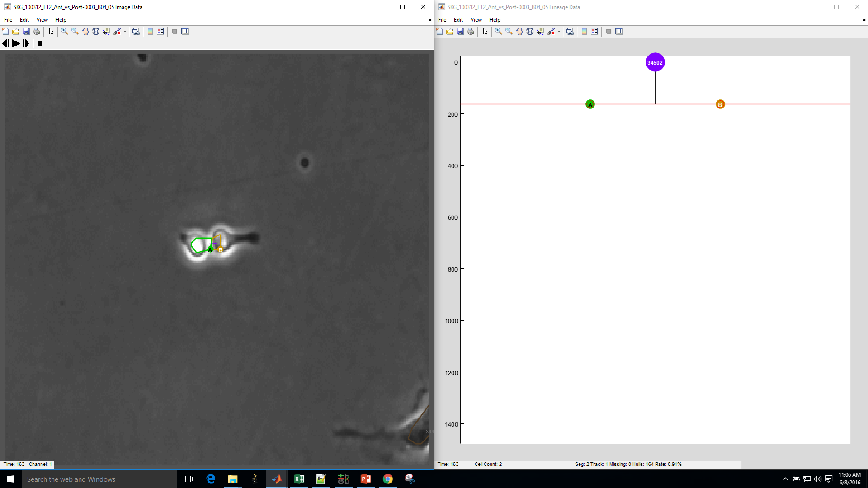Open Excel from taskbar
Viewport: 868px width, 488px height.
[x=299, y=479]
